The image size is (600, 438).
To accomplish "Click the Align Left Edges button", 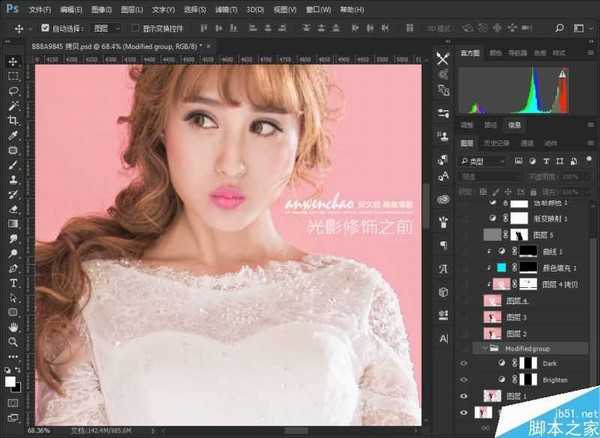I will (x=253, y=28).
